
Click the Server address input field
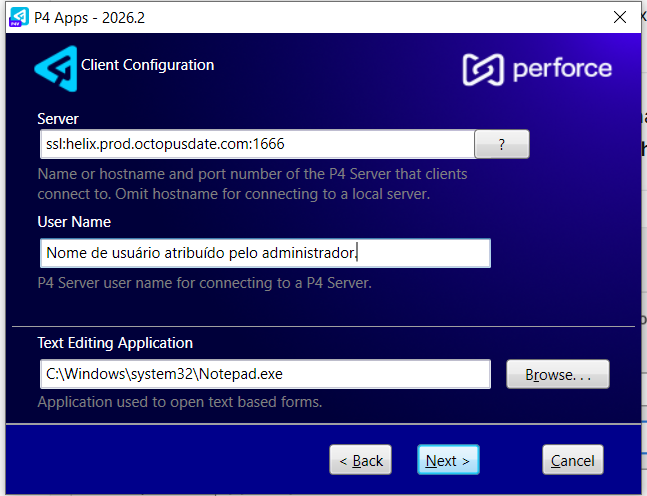point(257,144)
